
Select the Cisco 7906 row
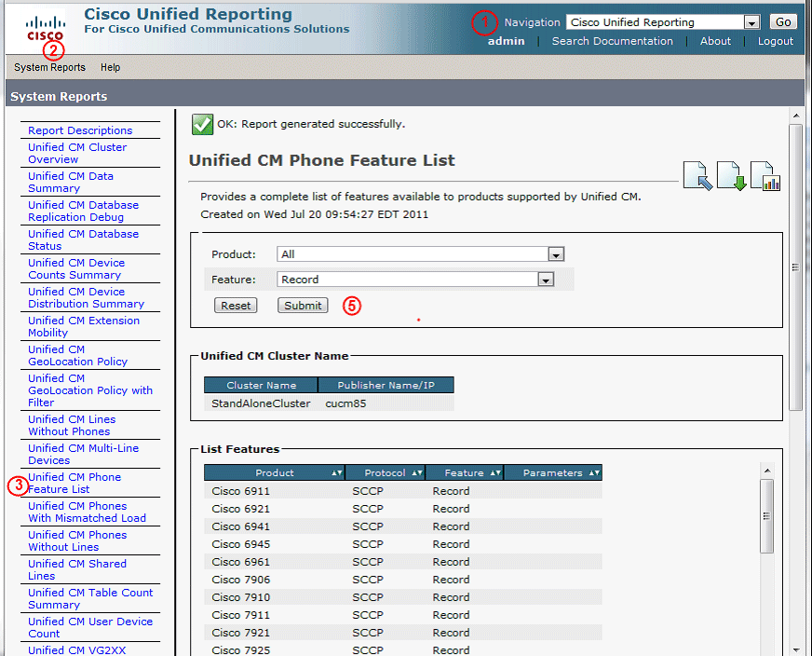pos(403,580)
